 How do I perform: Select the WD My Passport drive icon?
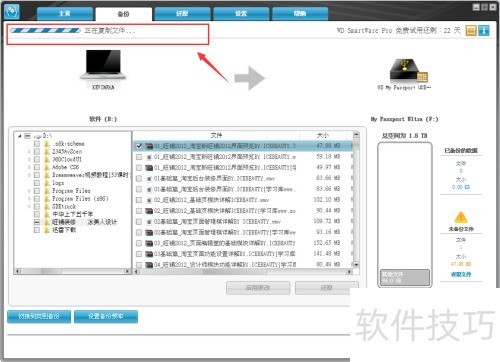pyautogui.click(x=408, y=70)
